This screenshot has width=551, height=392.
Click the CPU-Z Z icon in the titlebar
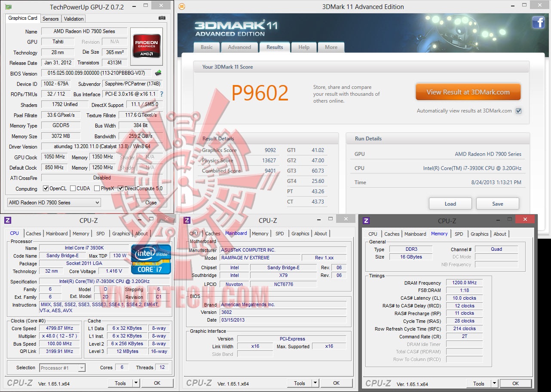pyautogui.click(x=8, y=220)
